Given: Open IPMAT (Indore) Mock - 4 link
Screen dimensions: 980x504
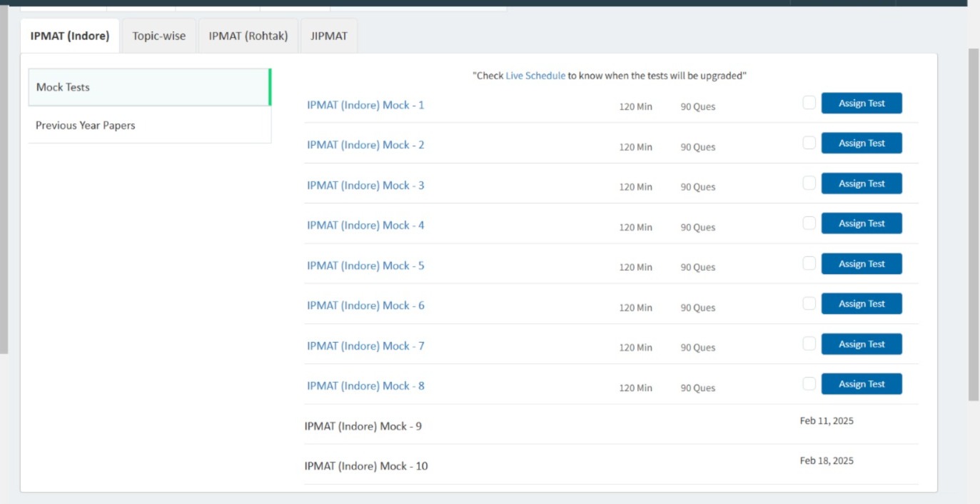Looking at the screenshot, I should [x=365, y=225].
